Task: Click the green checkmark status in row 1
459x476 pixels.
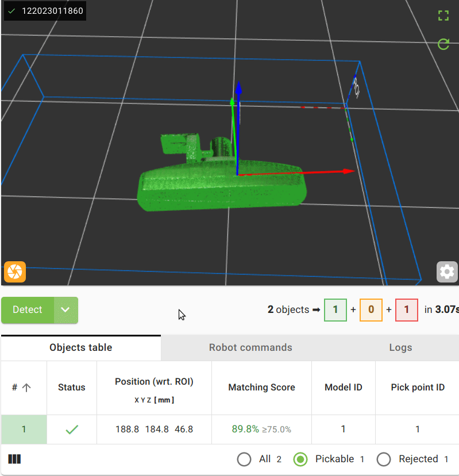Action: click(x=72, y=429)
